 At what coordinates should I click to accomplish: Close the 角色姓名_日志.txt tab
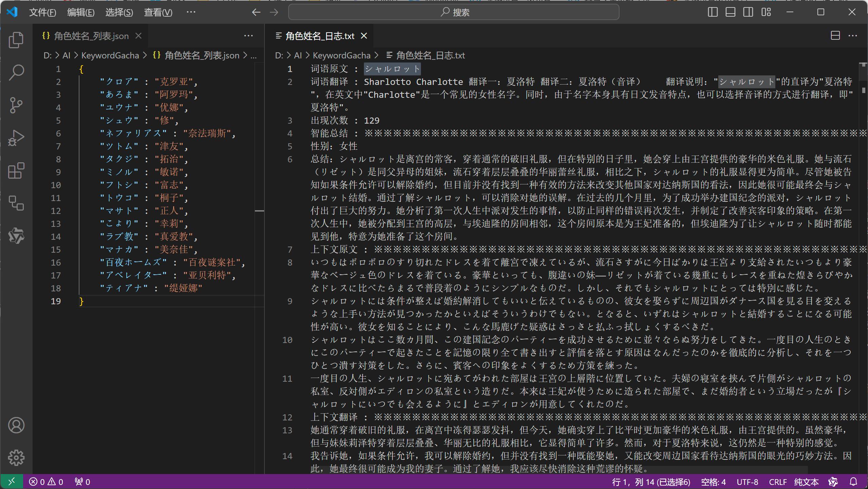[x=364, y=36]
